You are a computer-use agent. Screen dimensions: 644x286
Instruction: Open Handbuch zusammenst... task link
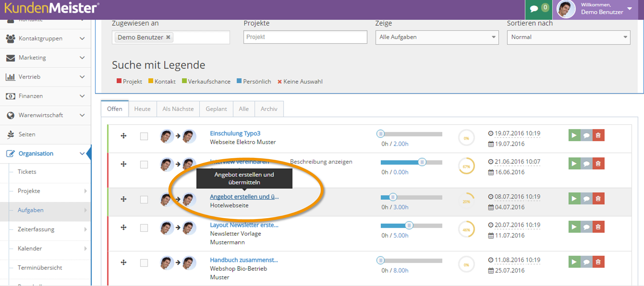point(244,260)
